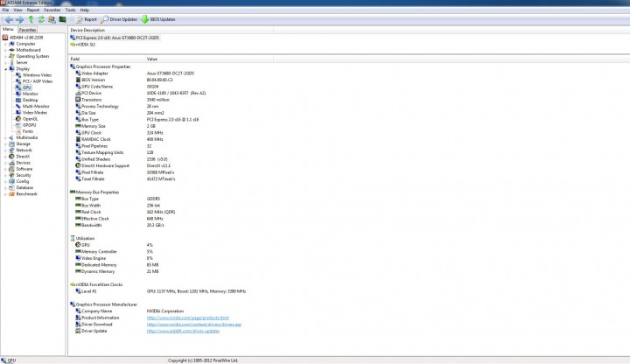Screen dimensions: 630x364
Task: Expand the Multimedia tree node arrow
Action: pos(5,137)
